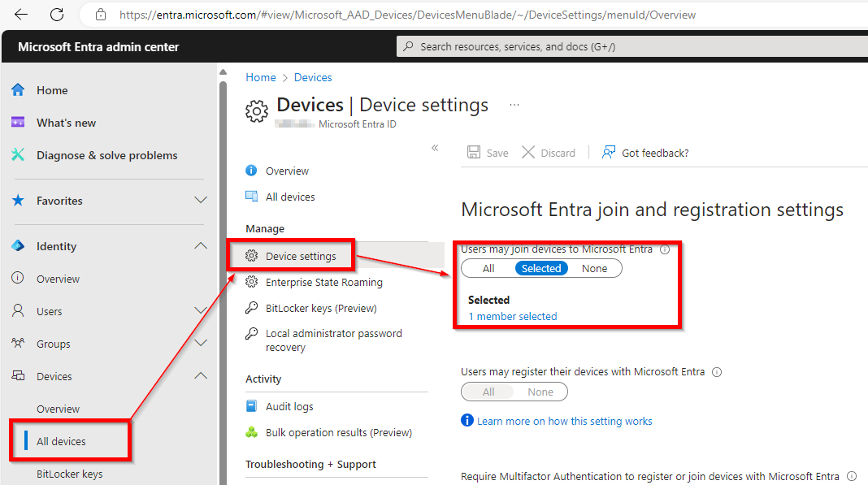Open Learn more on how this setting works

565,422
